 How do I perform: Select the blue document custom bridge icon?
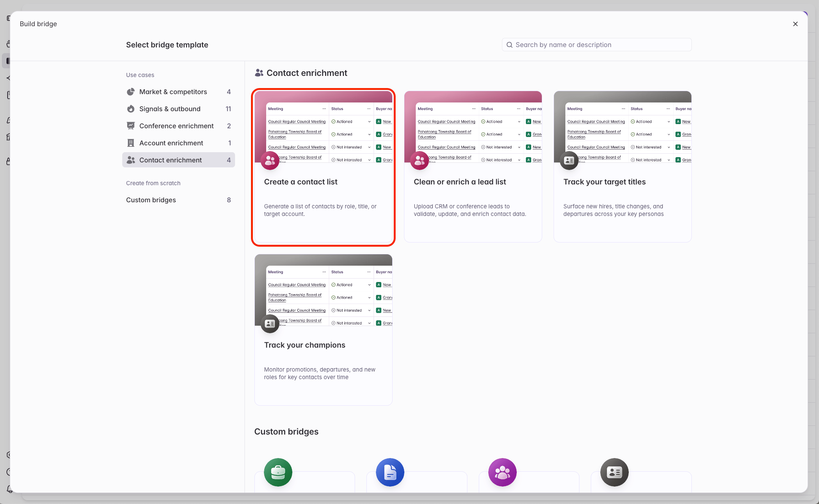click(390, 472)
